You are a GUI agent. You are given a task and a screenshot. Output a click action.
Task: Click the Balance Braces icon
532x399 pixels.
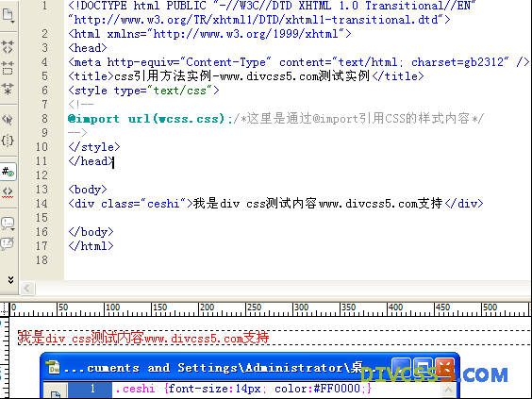[8, 141]
